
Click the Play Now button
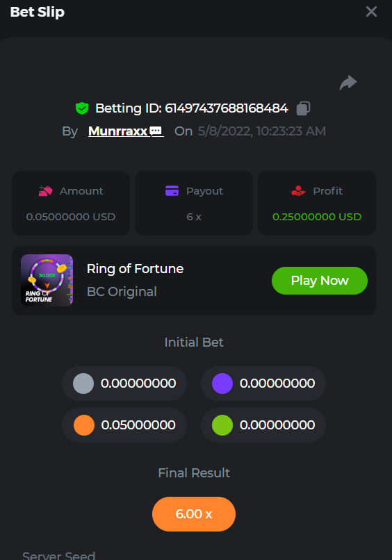pyautogui.click(x=320, y=281)
